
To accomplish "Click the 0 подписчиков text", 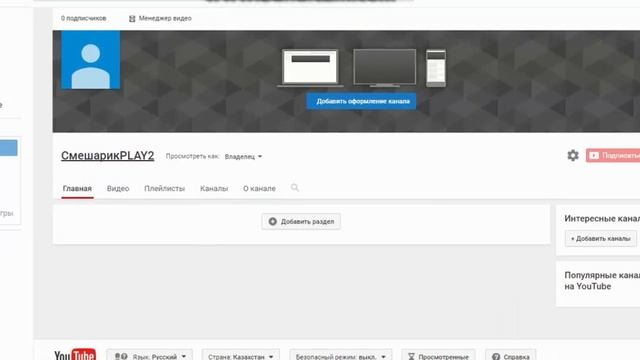I will pyautogui.click(x=84, y=18).
